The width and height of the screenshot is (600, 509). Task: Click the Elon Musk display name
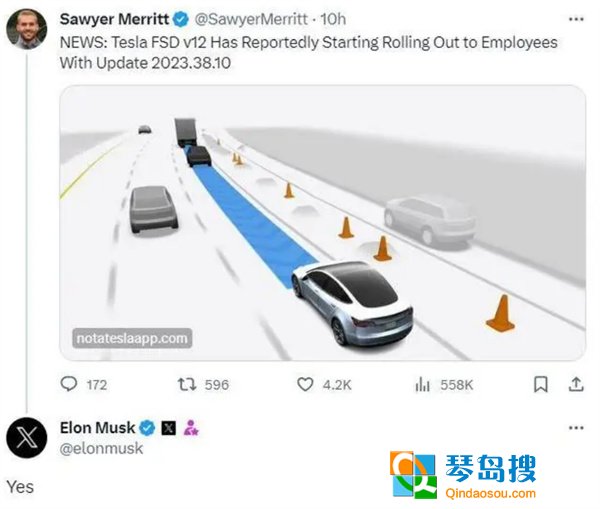pyautogui.click(x=98, y=428)
